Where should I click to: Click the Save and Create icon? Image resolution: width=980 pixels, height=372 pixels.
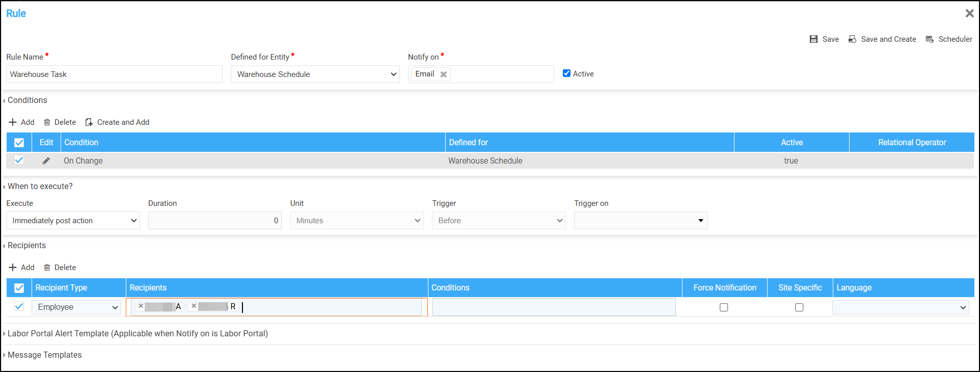[x=852, y=39]
